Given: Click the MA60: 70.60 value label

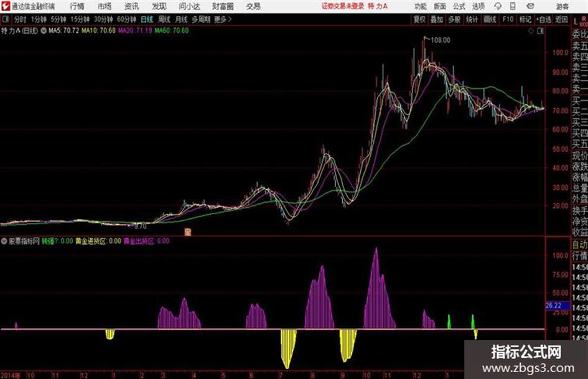Looking at the screenshot, I should pos(171,30).
